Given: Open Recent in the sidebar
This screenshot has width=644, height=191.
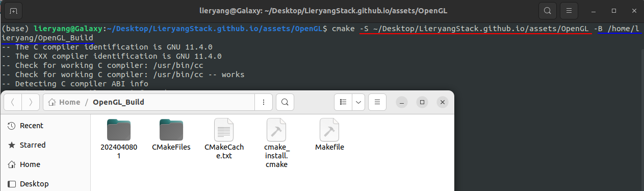Looking at the screenshot, I should point(45,126).
